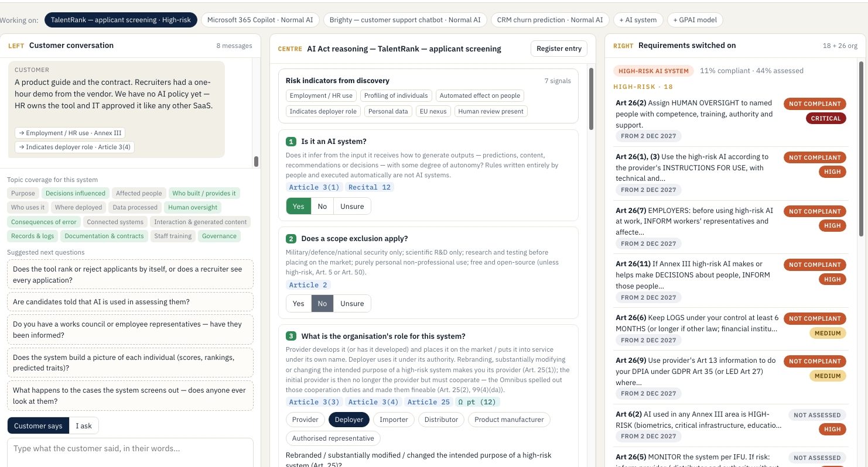Use suggested question about candidates told AI is used
The width and height of the screenshot is (868, 467).
tap(131, 302)
